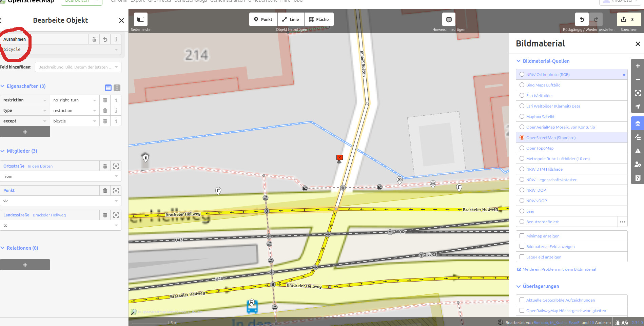Open the help book icon
Screen dimensions: 644x326
tap(638, 178)
